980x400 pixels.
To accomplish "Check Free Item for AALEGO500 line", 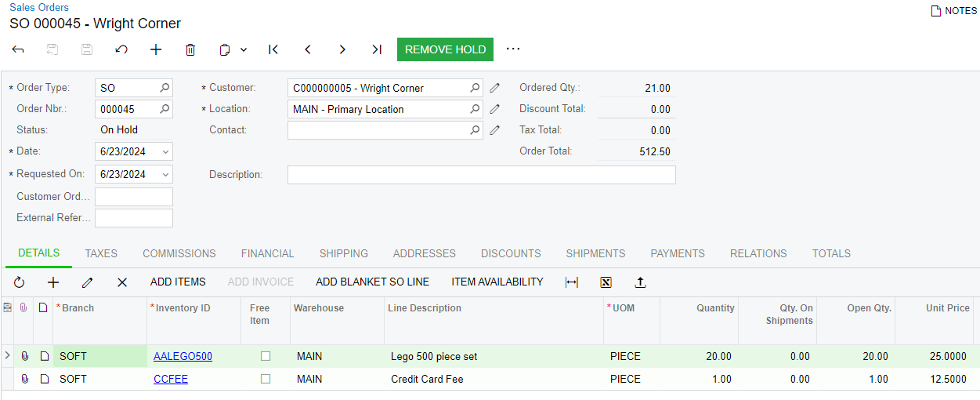I will click(266, 356).
